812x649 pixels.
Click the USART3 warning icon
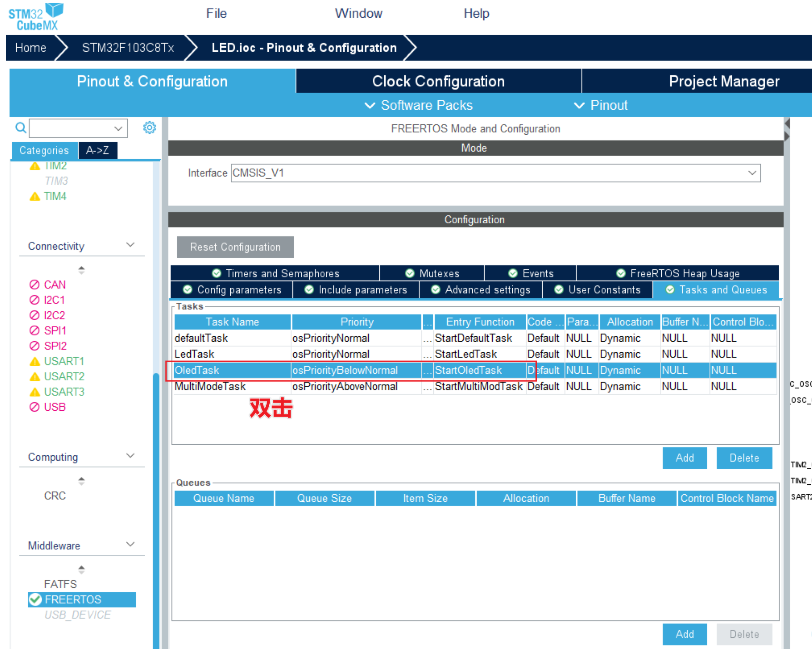[x=35, y=392]
